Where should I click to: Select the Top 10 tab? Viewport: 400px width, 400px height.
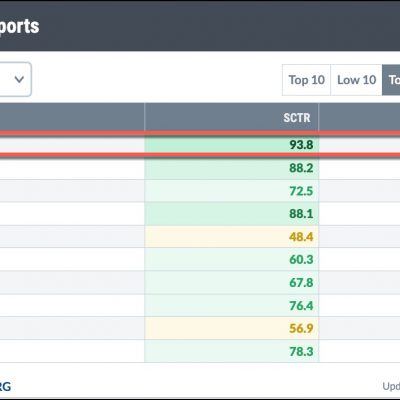pyautogui.click(x=306, y=80)
